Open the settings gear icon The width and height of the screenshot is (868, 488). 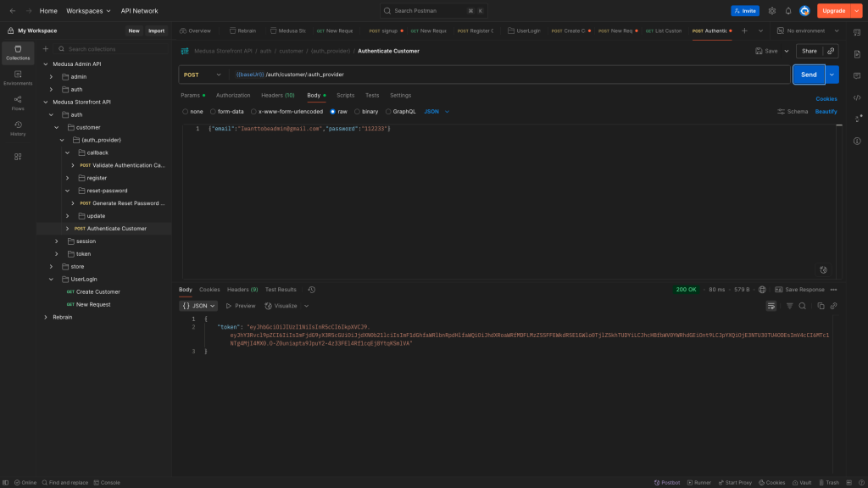coord(771,10)
